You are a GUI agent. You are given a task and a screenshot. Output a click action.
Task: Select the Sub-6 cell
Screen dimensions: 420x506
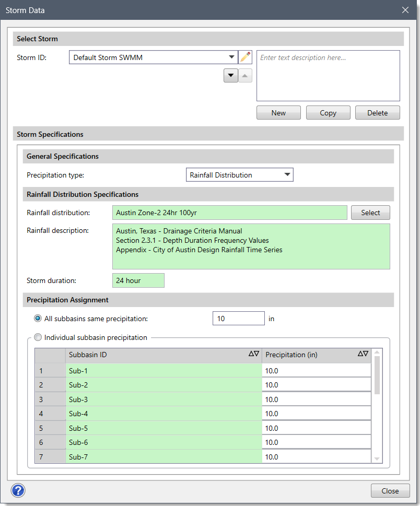(x=164, y=442)
